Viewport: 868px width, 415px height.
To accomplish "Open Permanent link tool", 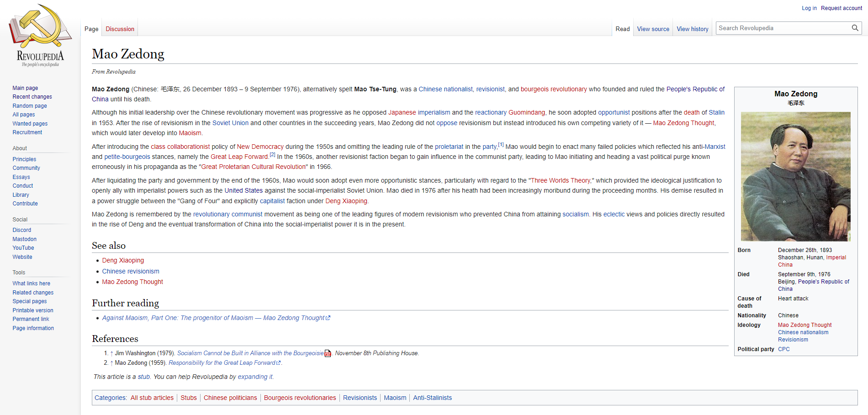I will 31,319.
